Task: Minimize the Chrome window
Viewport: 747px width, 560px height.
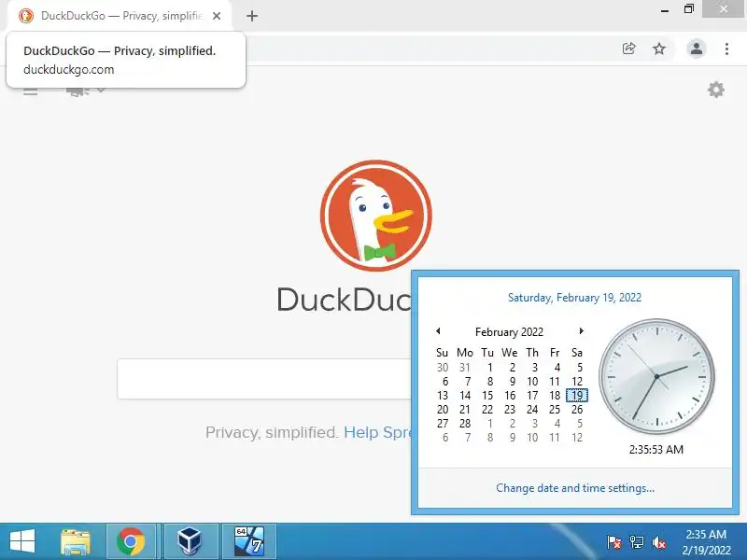Action: (665, 10)
